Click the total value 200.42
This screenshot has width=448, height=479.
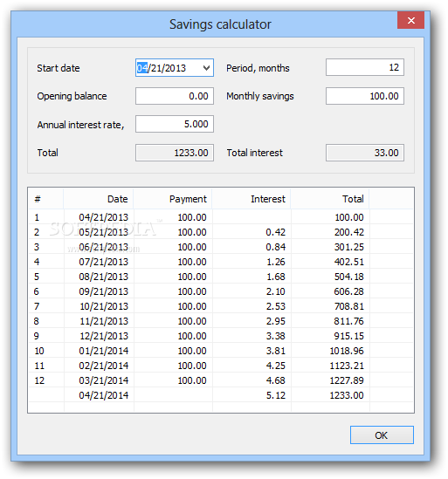click(x=349, y=232)
